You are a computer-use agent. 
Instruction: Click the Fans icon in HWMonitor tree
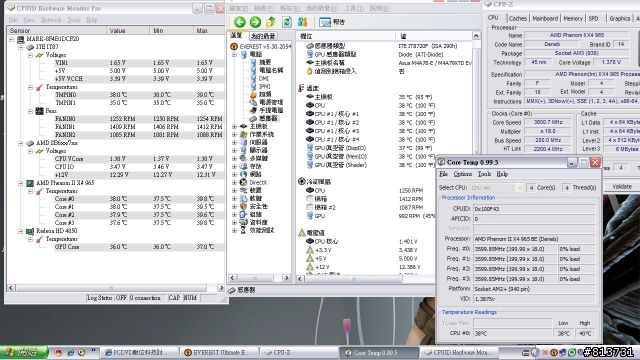(40, 111)
